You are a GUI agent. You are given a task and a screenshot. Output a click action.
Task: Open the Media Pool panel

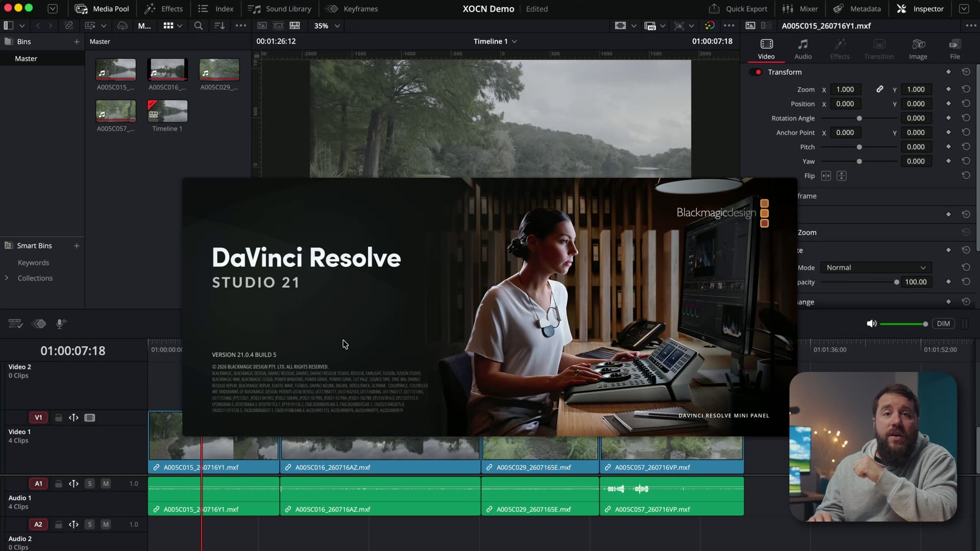coord(102,9)
